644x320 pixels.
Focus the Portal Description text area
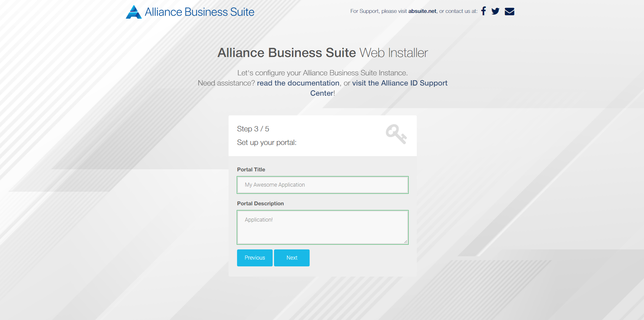(323, 227)
